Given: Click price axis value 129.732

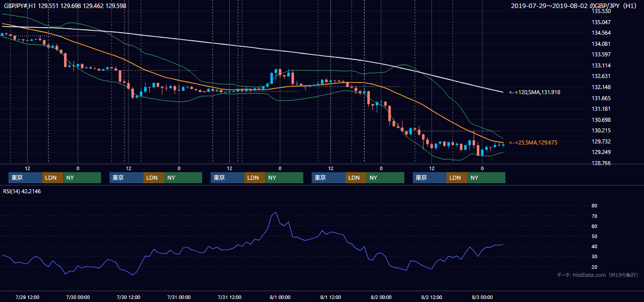Looking at the screenshot, I should coord(601,141).
